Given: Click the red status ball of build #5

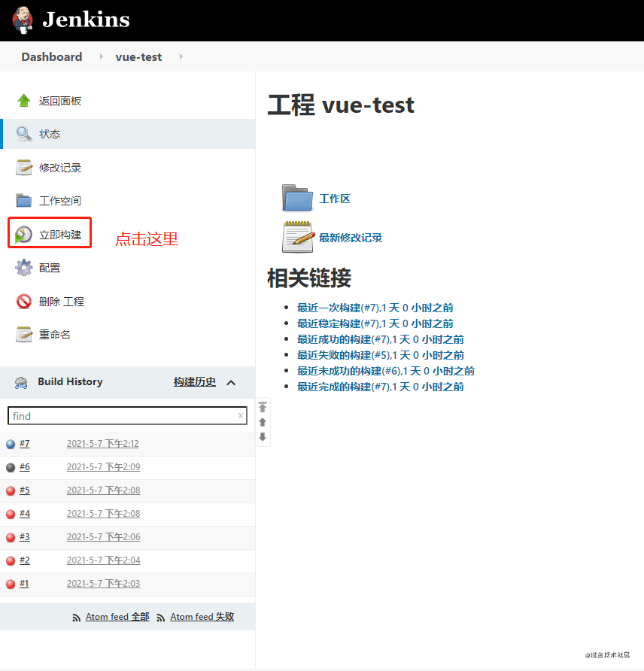Looking at the screenshot, I should [11, 491].
